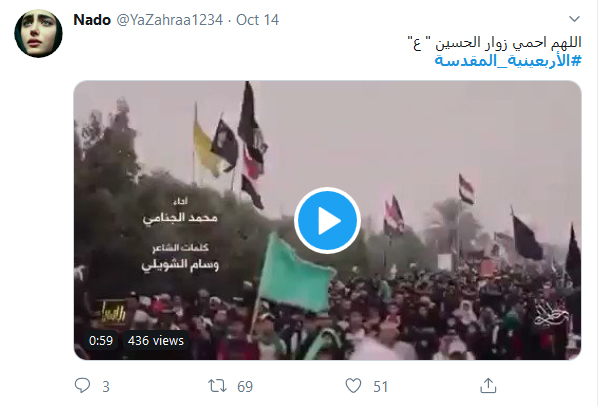This screenshot has height=406, width=599.
Task: Click the white calligraphy watermark in video
Action: point(552,313)
